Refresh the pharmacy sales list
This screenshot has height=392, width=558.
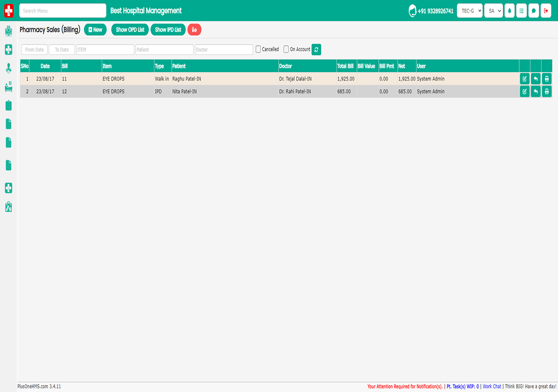pyautogui.click(x=316, y=50)
